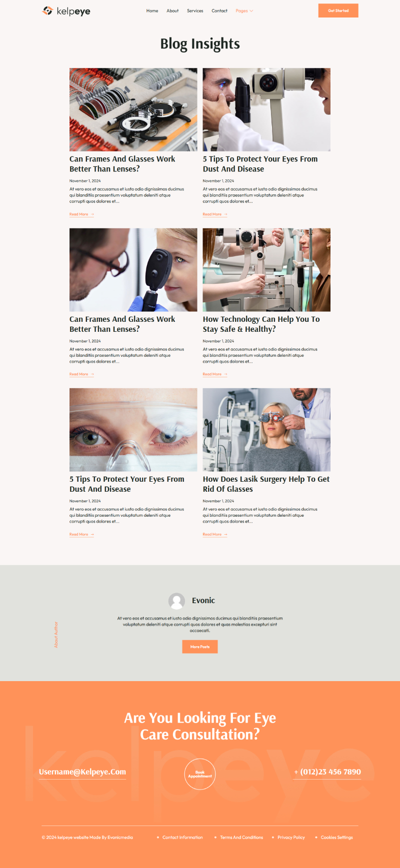
Task: Open Cookies Settings in the footer
Action: coord(337,838)
